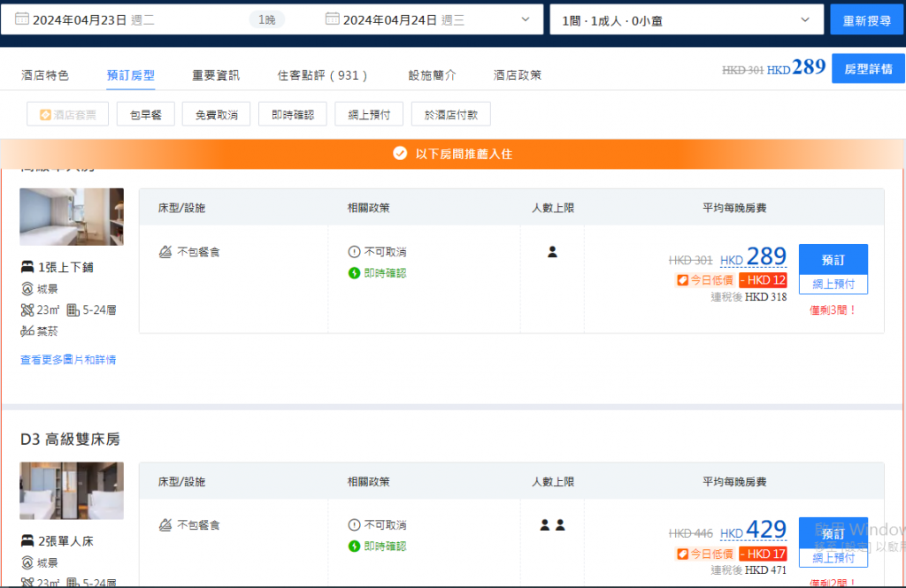Go to the 設施簡介 tab
906x588 pixels.
432,75
